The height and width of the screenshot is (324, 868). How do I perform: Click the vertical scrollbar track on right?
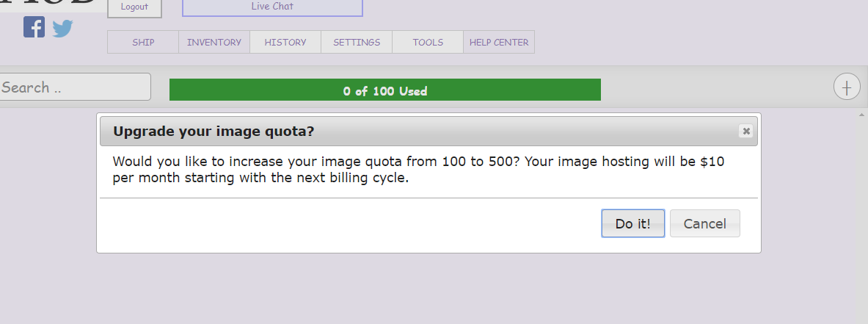click(x=862, y=220)
